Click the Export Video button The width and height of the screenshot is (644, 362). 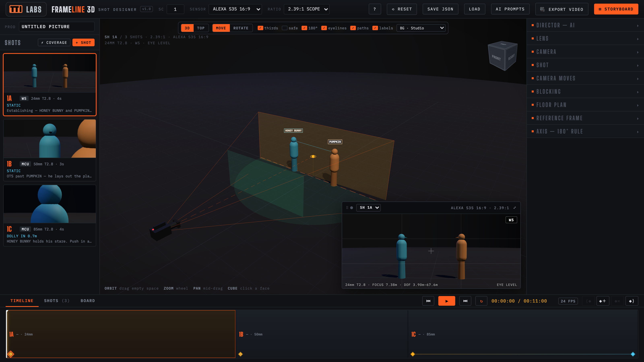[562, 9]
